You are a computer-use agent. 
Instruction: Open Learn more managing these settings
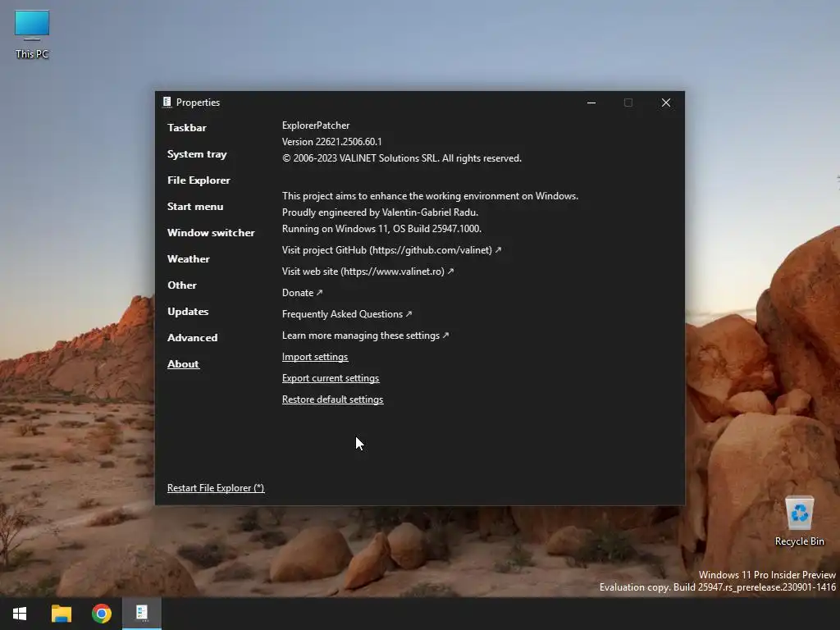(365, 336)
